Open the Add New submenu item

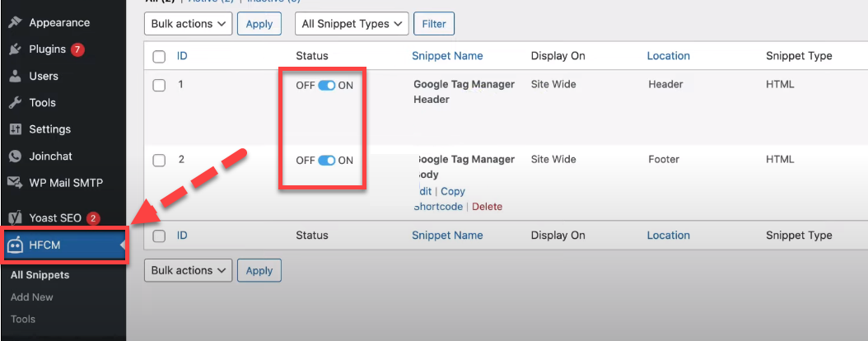pyautogui.click(x=32, y=297)
